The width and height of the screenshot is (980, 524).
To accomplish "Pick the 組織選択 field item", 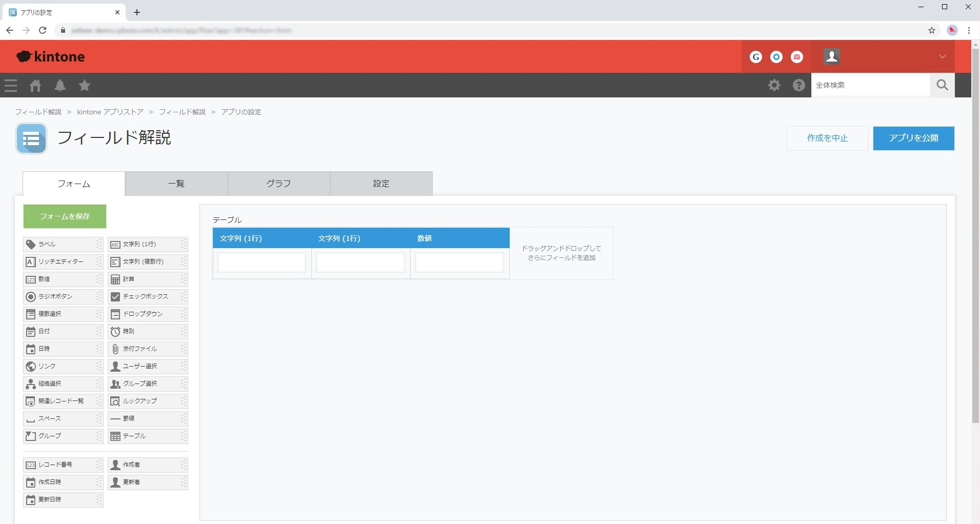I will point(63,384).
